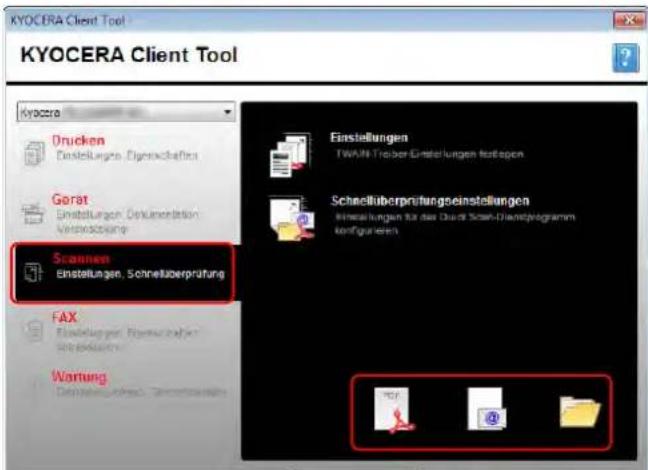
Task: Click the Gerät device icon
Action: [33, 213]
